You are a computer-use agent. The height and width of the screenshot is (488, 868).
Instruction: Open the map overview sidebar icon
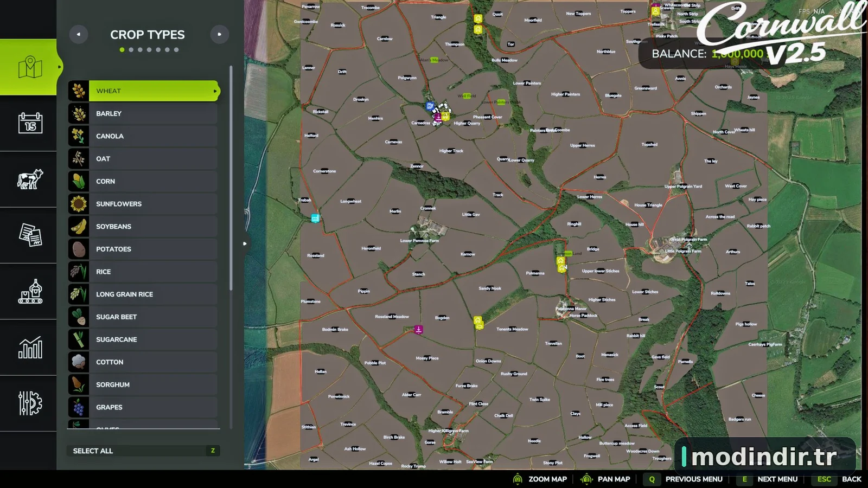(x=30, y=67)
